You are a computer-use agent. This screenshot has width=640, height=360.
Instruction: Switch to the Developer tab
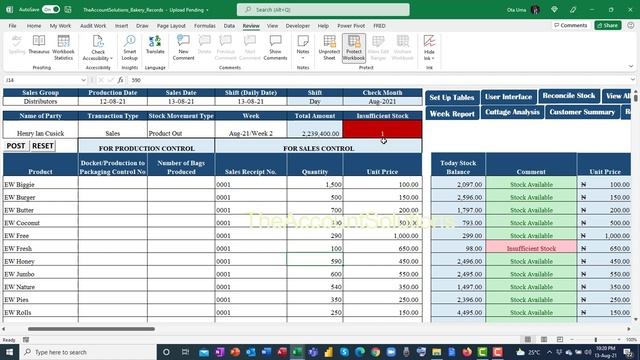coord(298,26)
